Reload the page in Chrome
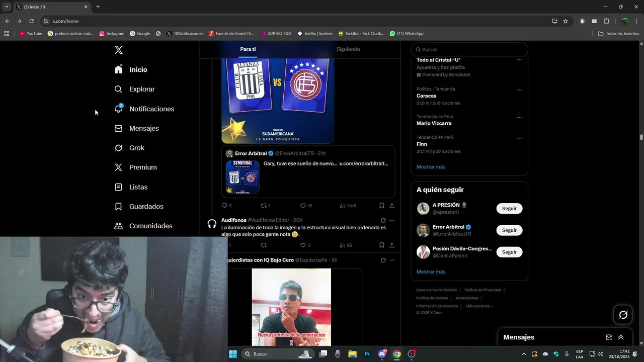Image resolution: width=644 pixels, height=362 pixels. pos(31,21)
